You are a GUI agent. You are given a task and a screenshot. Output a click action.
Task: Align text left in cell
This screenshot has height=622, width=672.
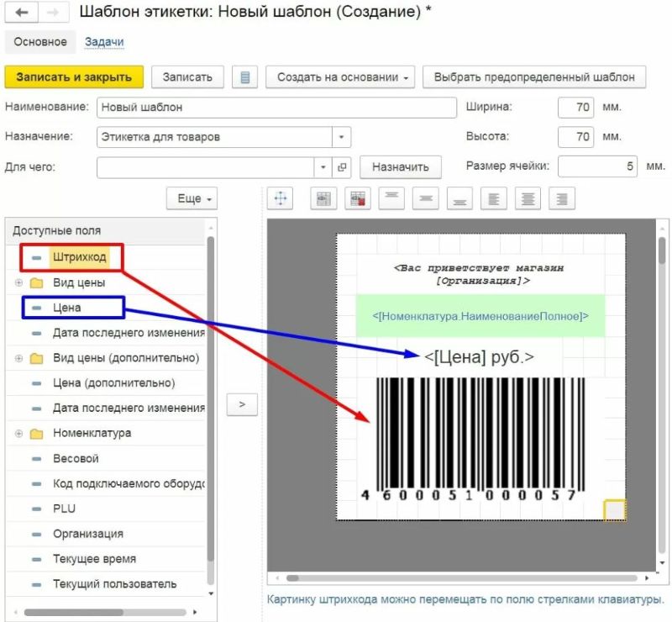tap(494, 198)
